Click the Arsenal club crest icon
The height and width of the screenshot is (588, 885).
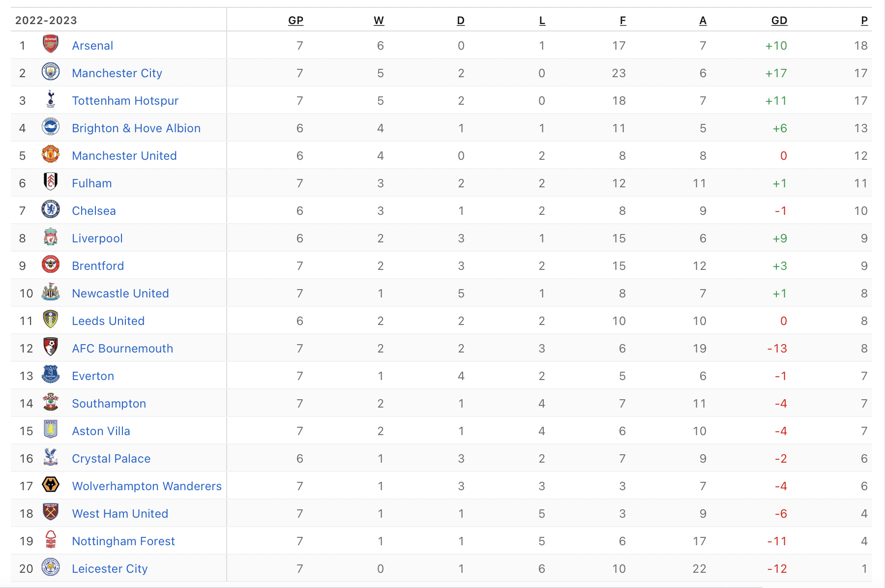(x=51, y=44)
